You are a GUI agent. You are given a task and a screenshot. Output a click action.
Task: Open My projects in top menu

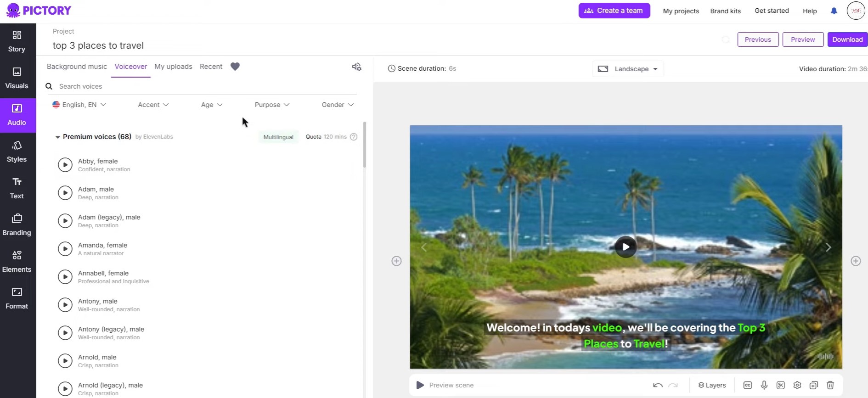click(x=681, y=11)
